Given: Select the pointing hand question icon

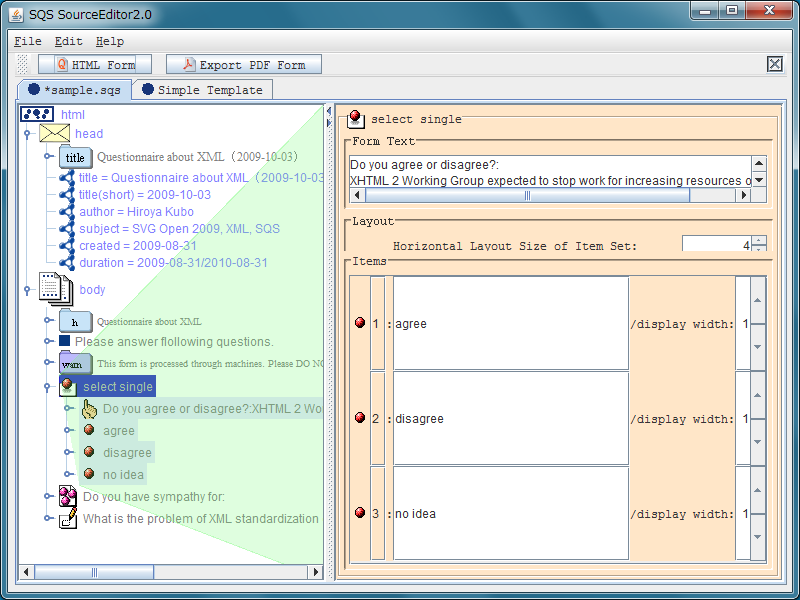Looking at the screenshot, I should click(x=89, y=409).
